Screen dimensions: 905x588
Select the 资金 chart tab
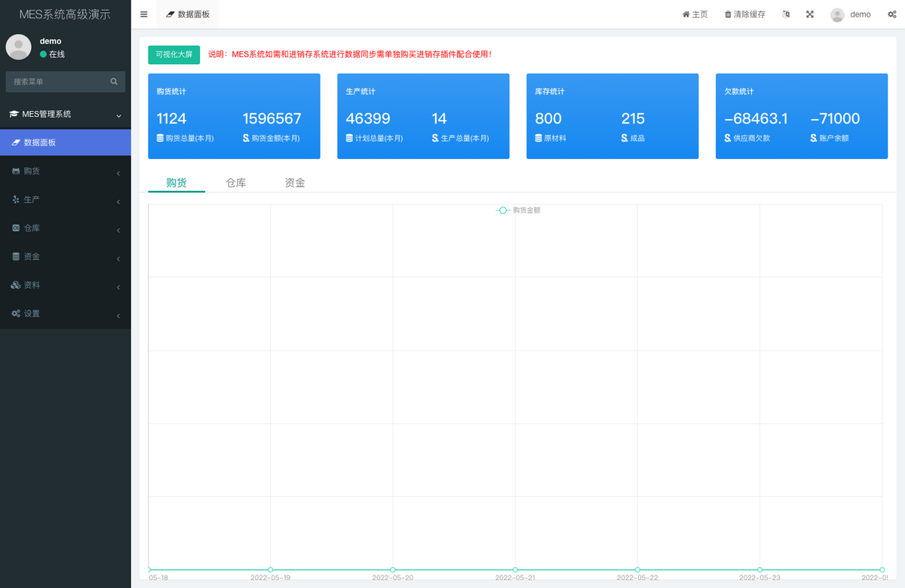pos(294,182)
